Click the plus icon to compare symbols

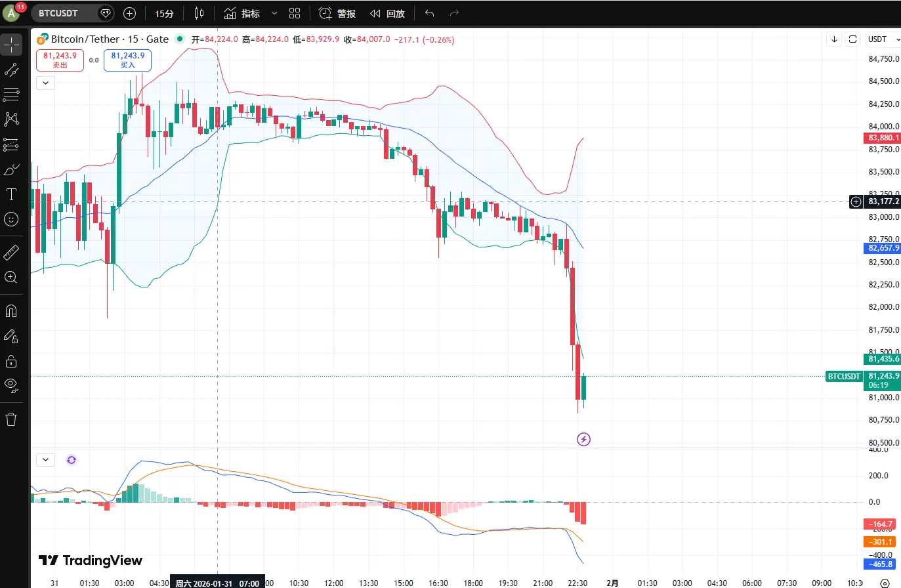point(129,13)
